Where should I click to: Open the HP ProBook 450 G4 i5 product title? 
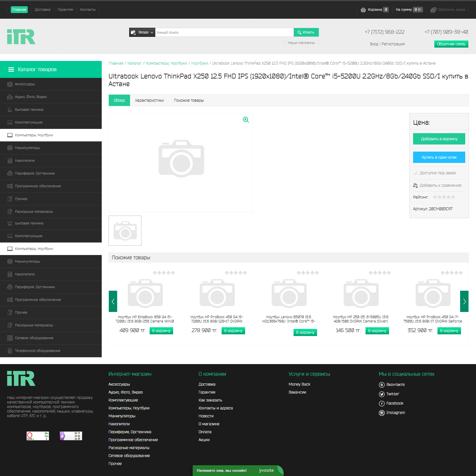tap(217, 319)
